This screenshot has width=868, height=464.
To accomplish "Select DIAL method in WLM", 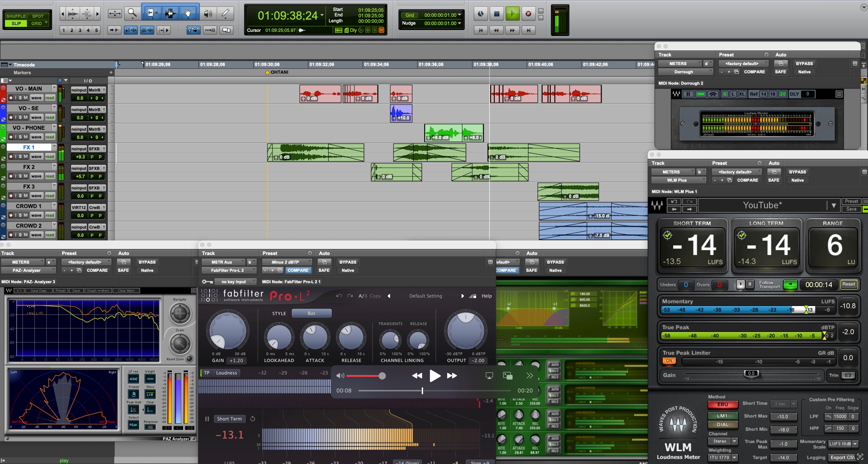I will pos(722,425).
